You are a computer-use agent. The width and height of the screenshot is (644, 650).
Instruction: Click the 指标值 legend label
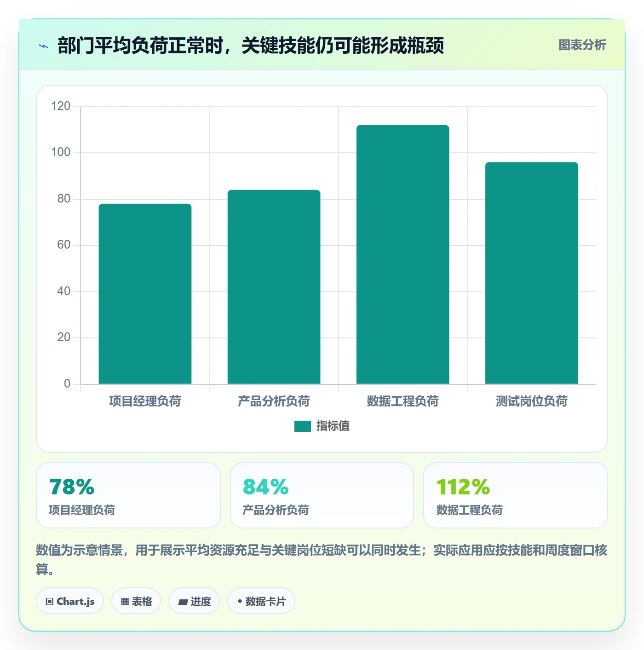333,426
